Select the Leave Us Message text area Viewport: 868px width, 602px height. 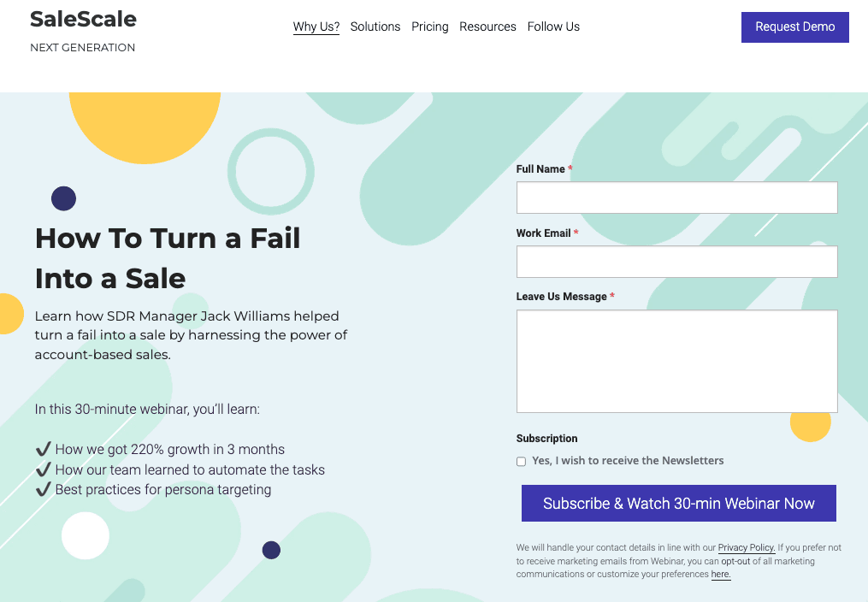click(x=676, y=361)
